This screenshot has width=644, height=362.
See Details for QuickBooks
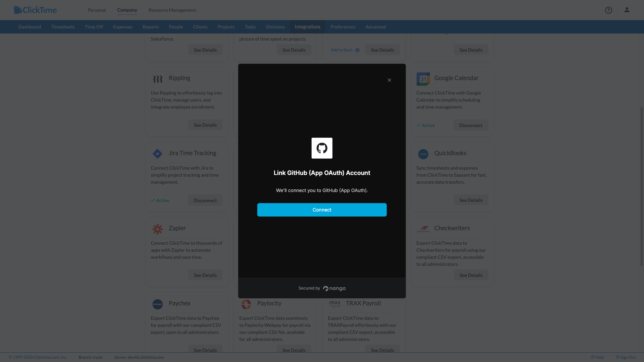pos(471,200)
